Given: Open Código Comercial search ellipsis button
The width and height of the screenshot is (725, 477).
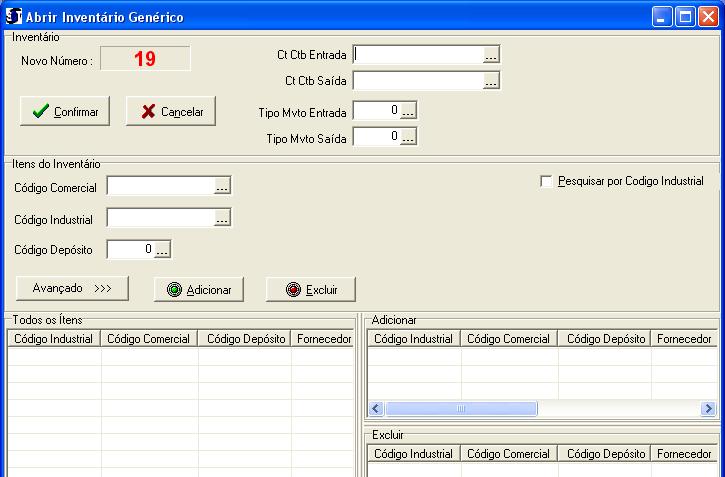Looking at the screenshot, I should click(222, 186).
